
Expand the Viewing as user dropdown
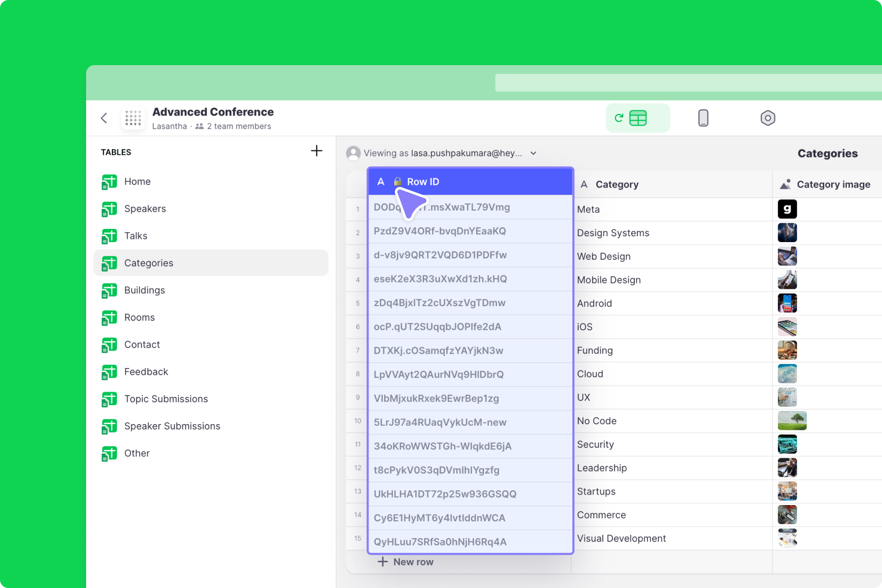point(533,153)
